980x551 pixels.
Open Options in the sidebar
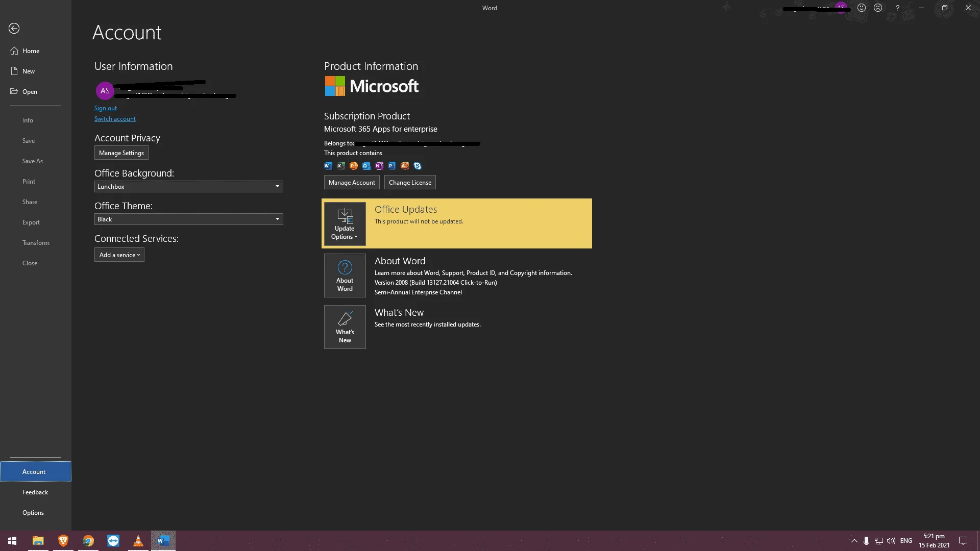[36, 513]
